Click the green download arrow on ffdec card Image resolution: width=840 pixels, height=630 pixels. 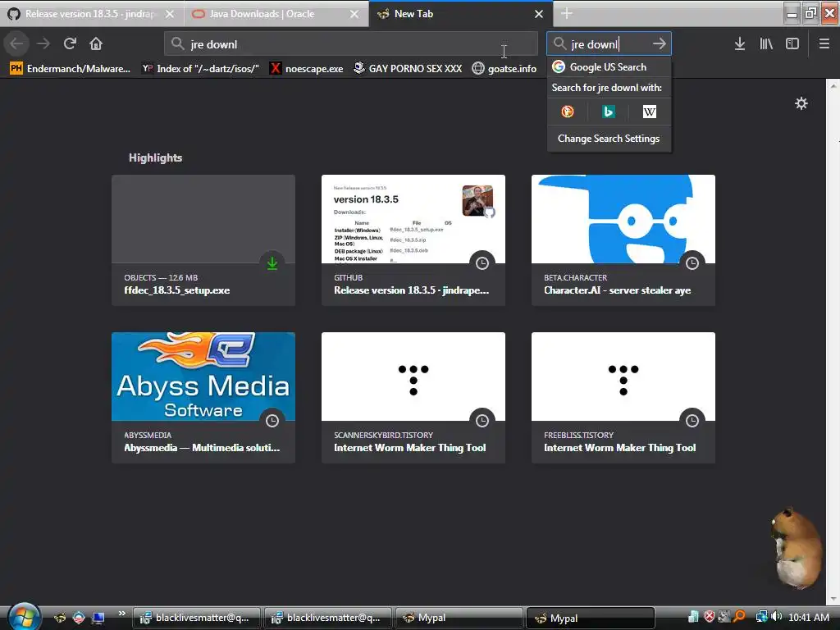(x=272, y=263)
